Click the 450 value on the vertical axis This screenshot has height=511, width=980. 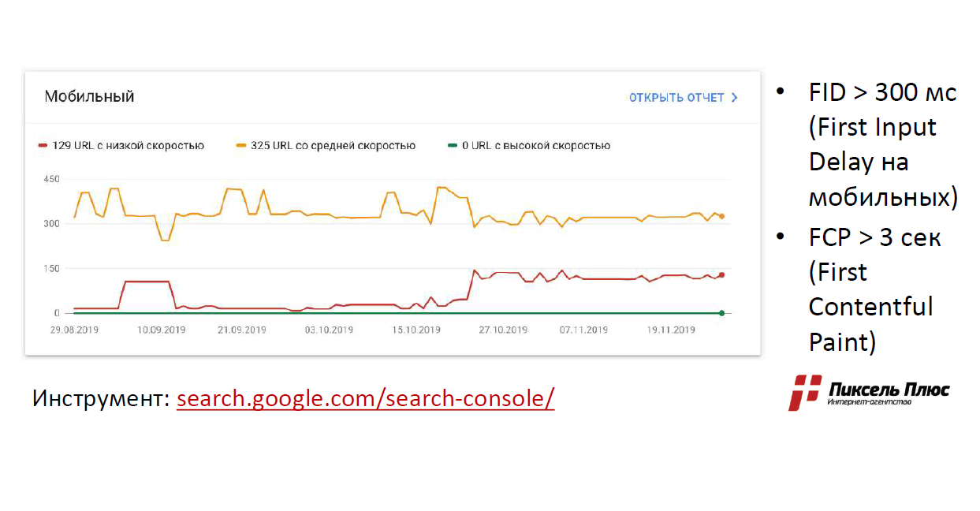pos(51,179)
